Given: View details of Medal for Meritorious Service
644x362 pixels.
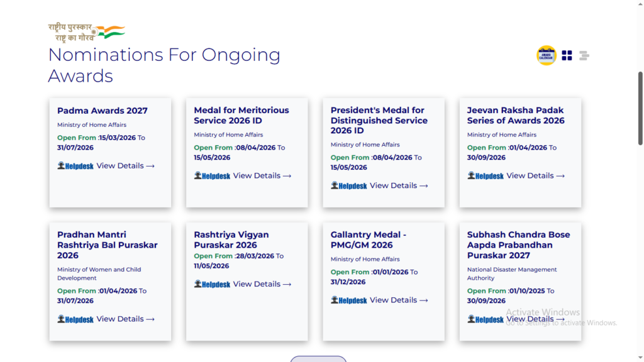Looking at the screenshot, I should [262, 176].
